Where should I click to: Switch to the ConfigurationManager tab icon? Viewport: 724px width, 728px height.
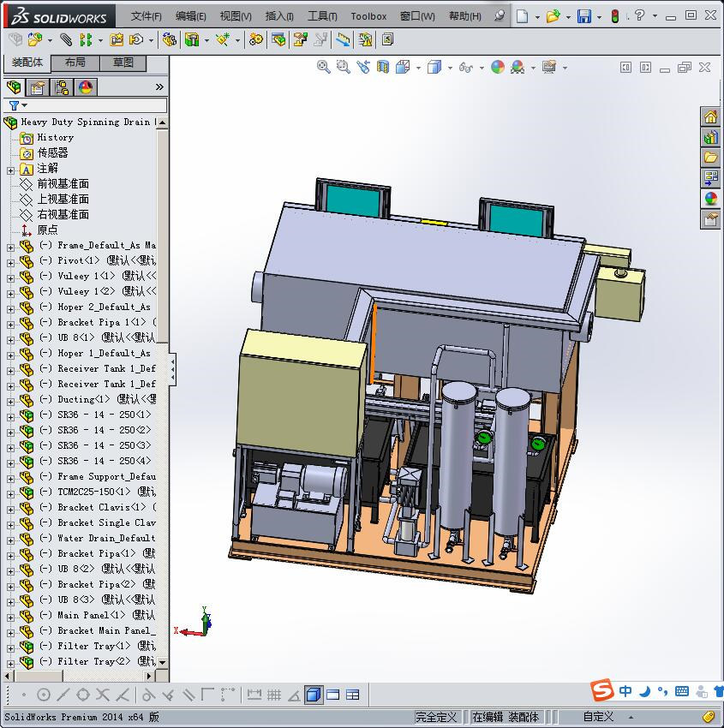pyautogui.click(x=62, y=87)
